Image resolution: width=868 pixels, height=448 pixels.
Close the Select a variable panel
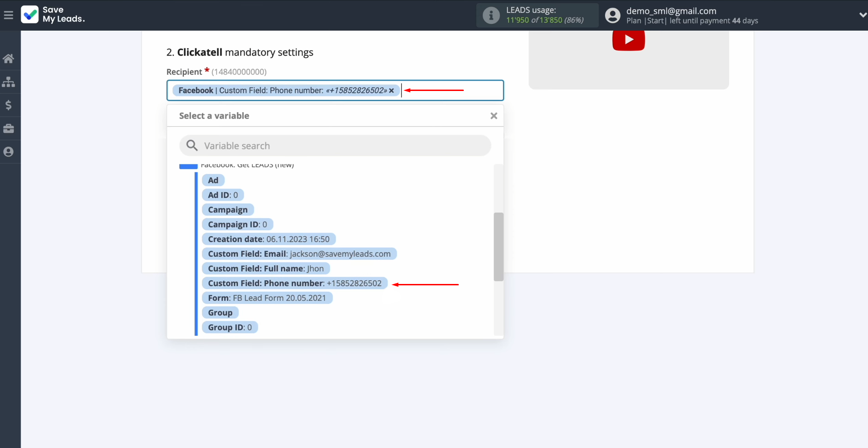[494, 116]
